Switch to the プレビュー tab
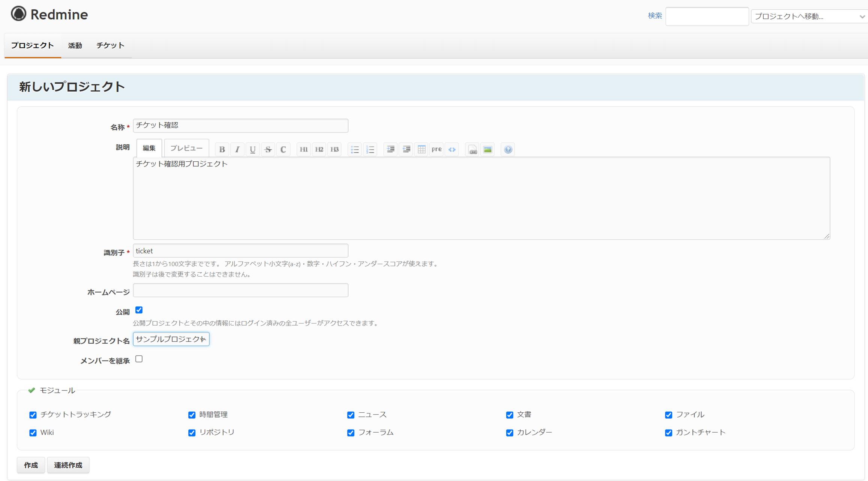Screen dimensions: 868x481 coord(186,148)
